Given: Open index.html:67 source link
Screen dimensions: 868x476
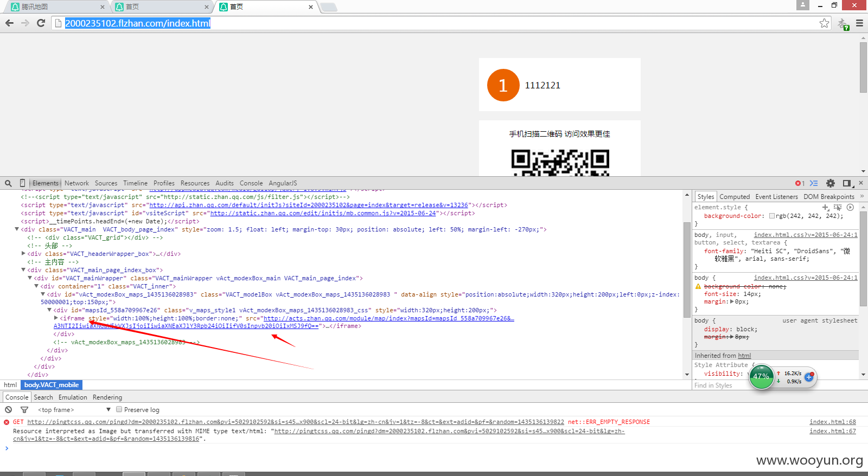Looking at the screenshot, I should [x=832, y=431].
